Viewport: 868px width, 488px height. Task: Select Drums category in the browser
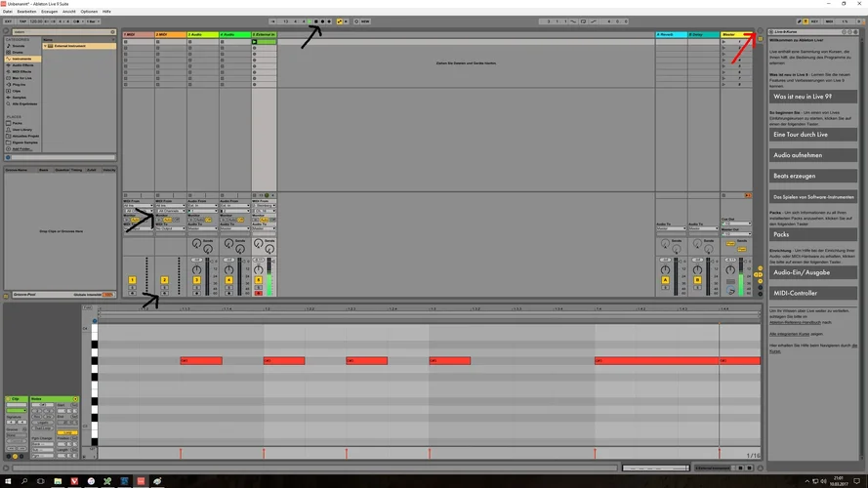click(20, 52)
